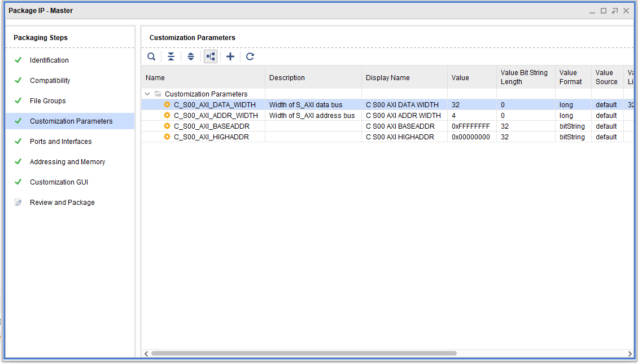
Task: Click the bitString format cell of BASEADDR row
Action: [572, 126]
